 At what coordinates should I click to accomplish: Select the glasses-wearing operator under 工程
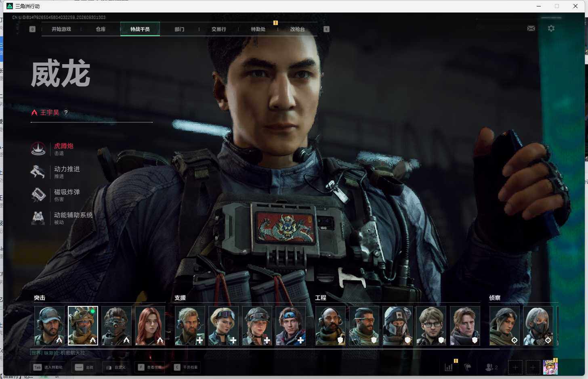(431, 326)
